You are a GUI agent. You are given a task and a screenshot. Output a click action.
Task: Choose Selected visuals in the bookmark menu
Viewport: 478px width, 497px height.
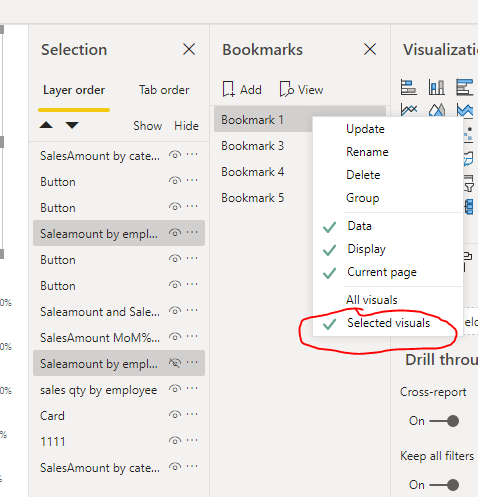pos(389,323)
